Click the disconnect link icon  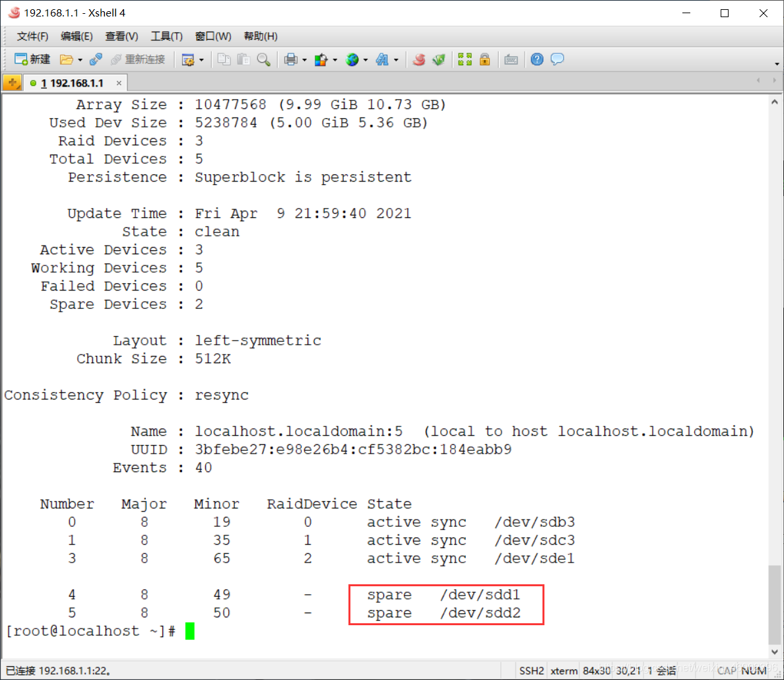(96, 59)
